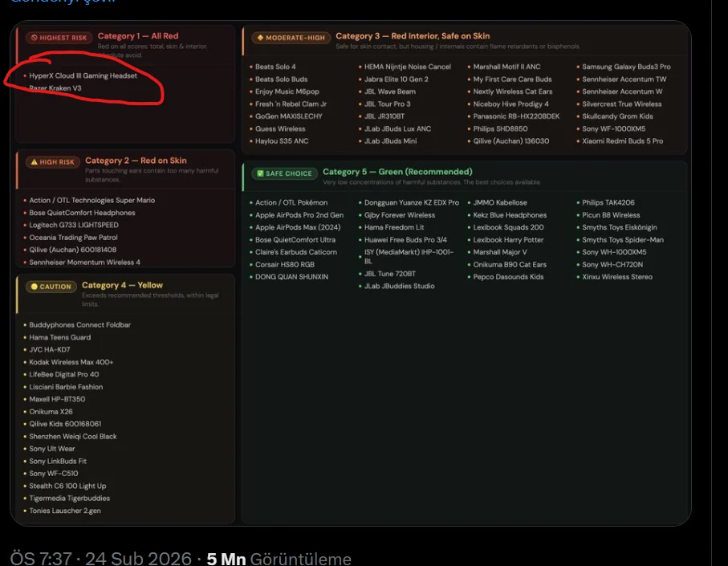Click 'JBL Tour Pro 3' item
728x566 pixels.
[x=387, y=104]
